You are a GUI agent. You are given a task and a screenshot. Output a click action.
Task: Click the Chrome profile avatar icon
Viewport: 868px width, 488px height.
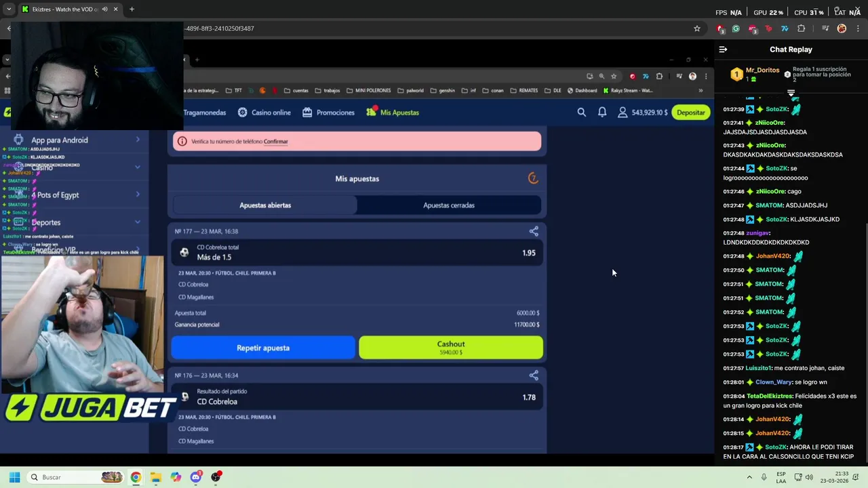[x=842, y=28]
